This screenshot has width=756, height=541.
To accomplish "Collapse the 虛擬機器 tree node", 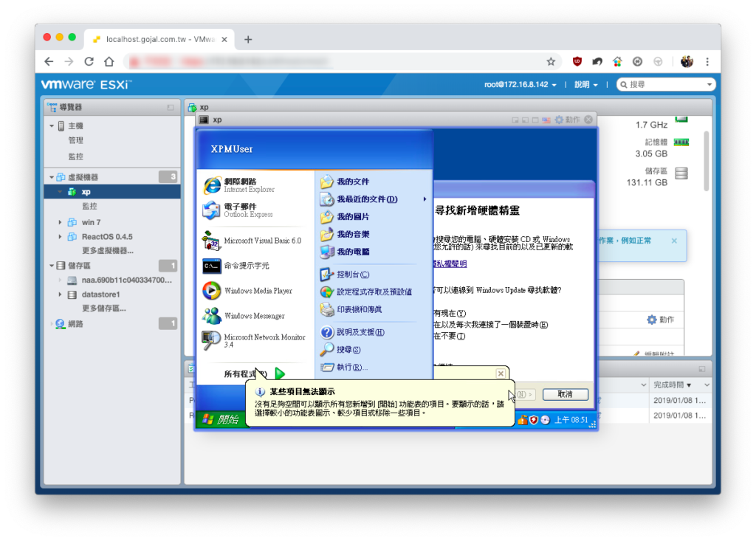I will [52, 177].
